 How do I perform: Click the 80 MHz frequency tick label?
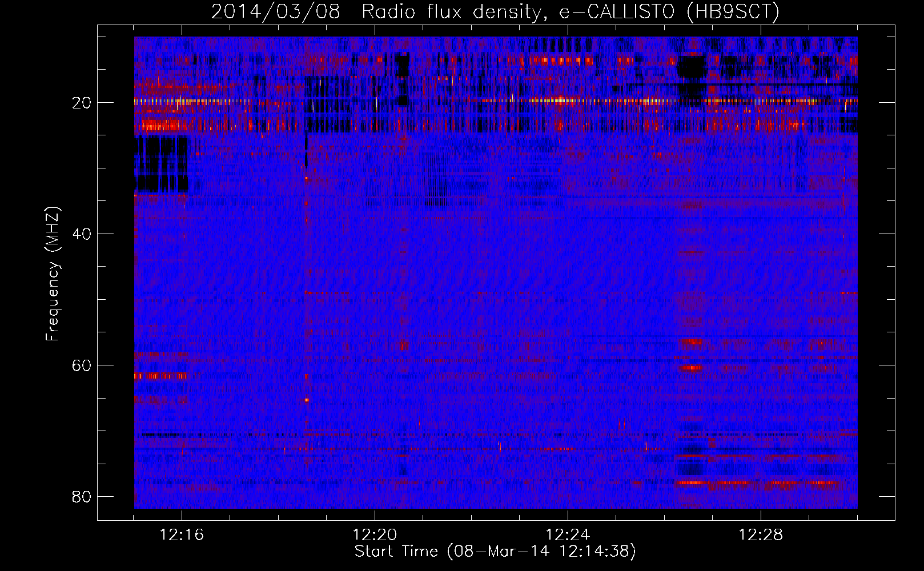(x=82, y=497)
